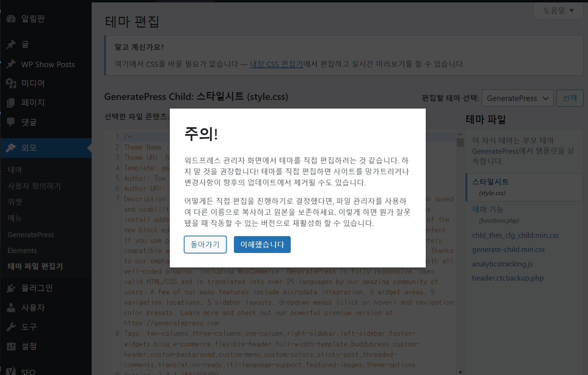This screenshot has height=375, width=588.
Task: Click the 외모 appearance brush icon
Action: pos(11,148)
